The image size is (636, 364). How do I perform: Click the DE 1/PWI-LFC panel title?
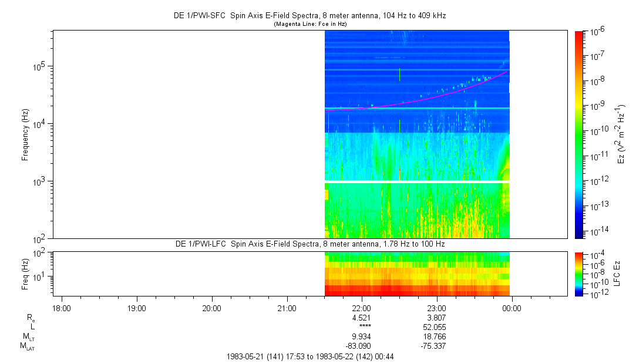[311, 244]
